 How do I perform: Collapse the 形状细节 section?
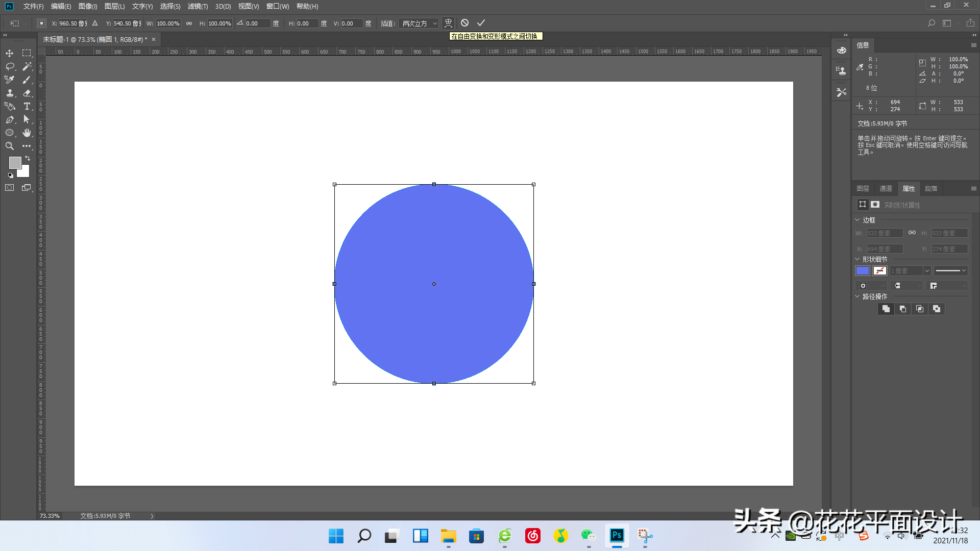click(857, 259)
